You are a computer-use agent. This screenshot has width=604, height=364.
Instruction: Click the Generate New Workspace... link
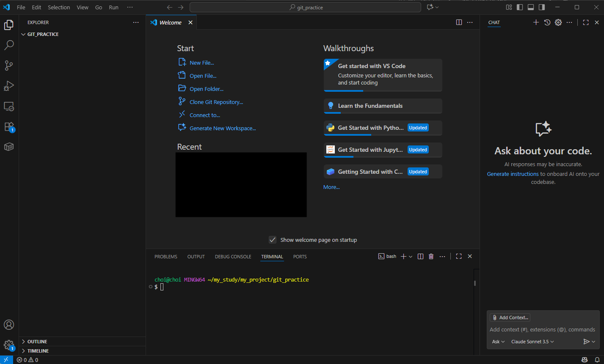click(x=223, y=128)
